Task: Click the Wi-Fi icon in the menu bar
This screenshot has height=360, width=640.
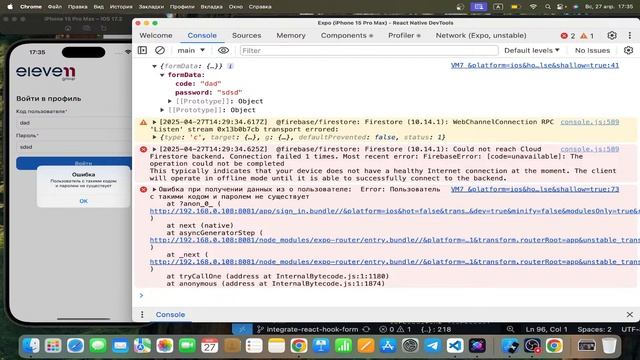Action: click(x=533, y=7)
